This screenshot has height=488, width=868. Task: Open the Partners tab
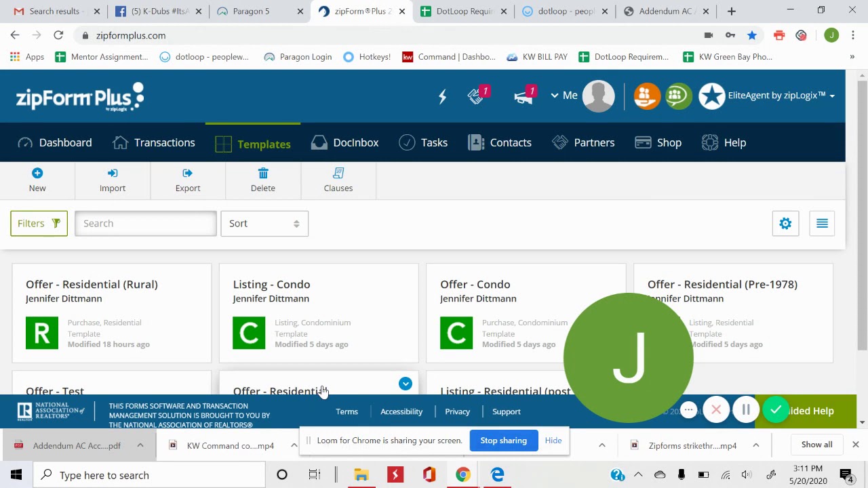(583, 143)
